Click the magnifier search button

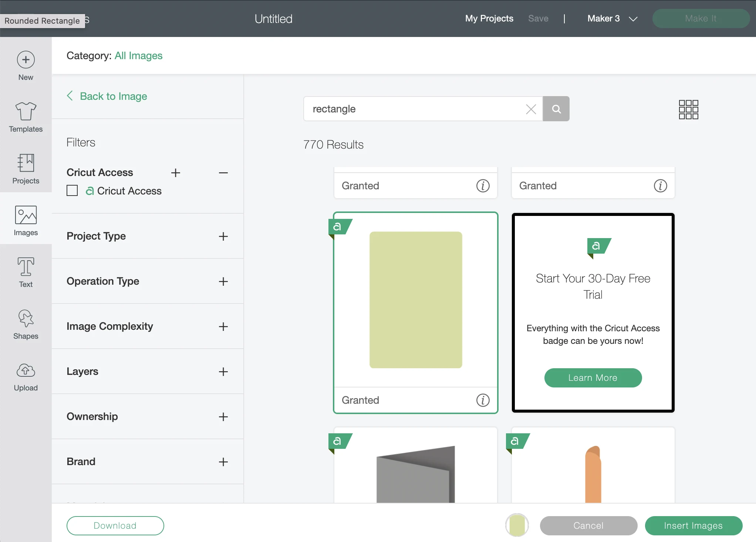click(x=556, y=109)
